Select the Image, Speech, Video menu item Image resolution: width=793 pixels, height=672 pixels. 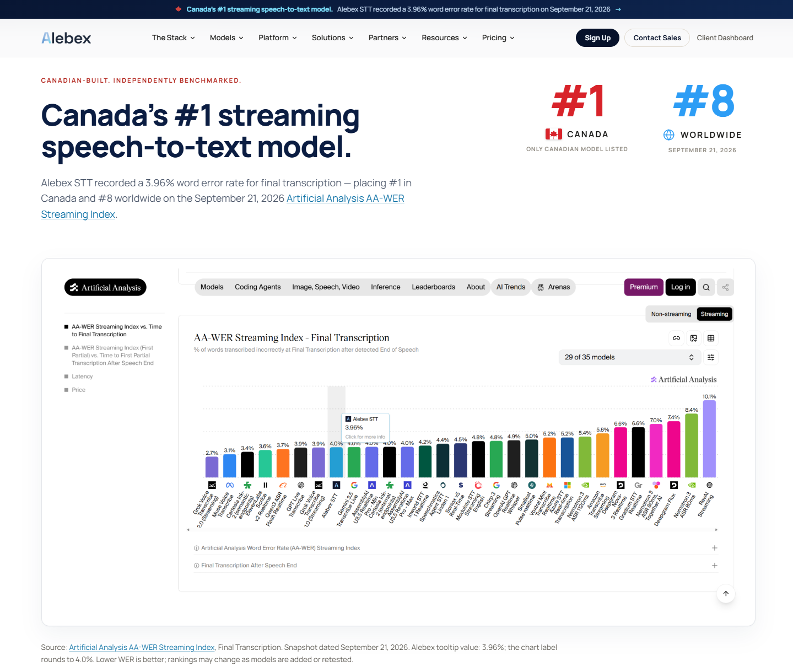pos(326,287)
